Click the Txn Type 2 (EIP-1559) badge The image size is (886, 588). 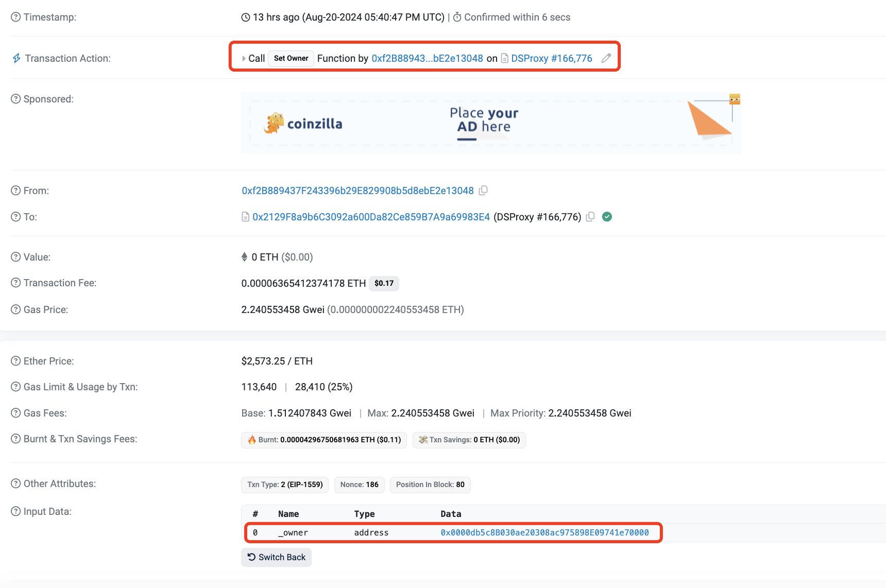(285, 485)
